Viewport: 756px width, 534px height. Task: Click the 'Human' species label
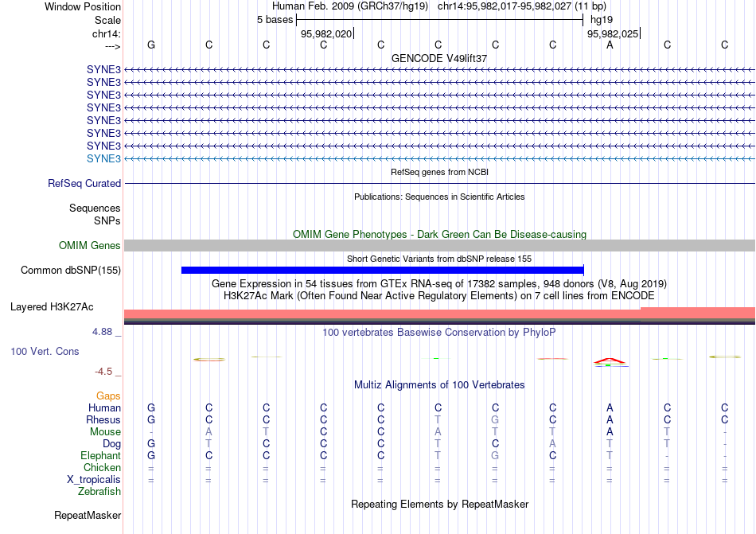(104, 407)
